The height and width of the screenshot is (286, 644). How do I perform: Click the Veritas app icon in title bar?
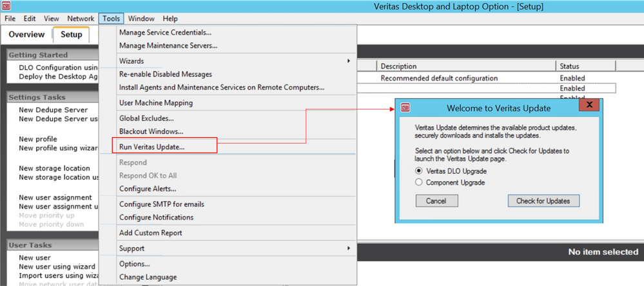click(6, 6)
